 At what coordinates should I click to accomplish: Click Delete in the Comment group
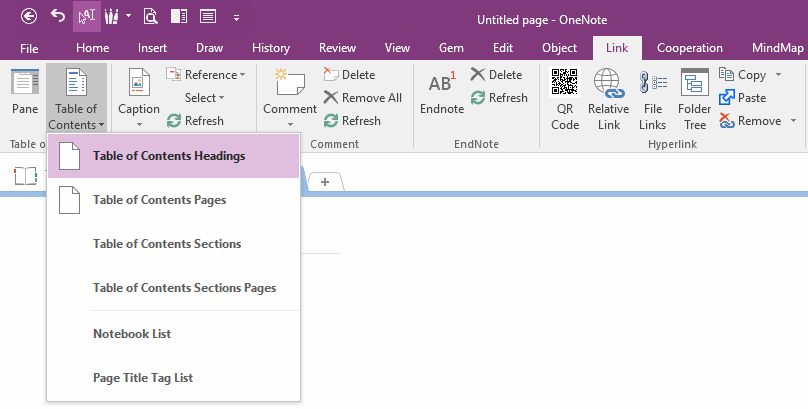point(349,75)
